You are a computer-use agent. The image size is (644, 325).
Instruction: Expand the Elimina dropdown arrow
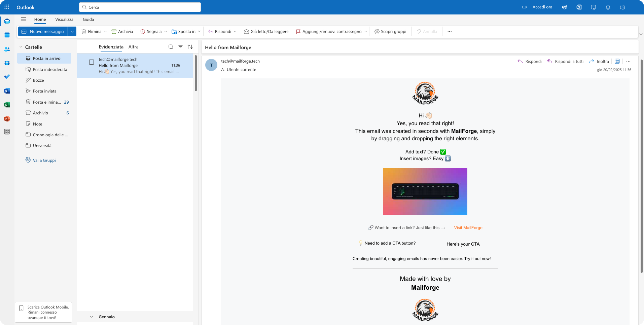105,32
